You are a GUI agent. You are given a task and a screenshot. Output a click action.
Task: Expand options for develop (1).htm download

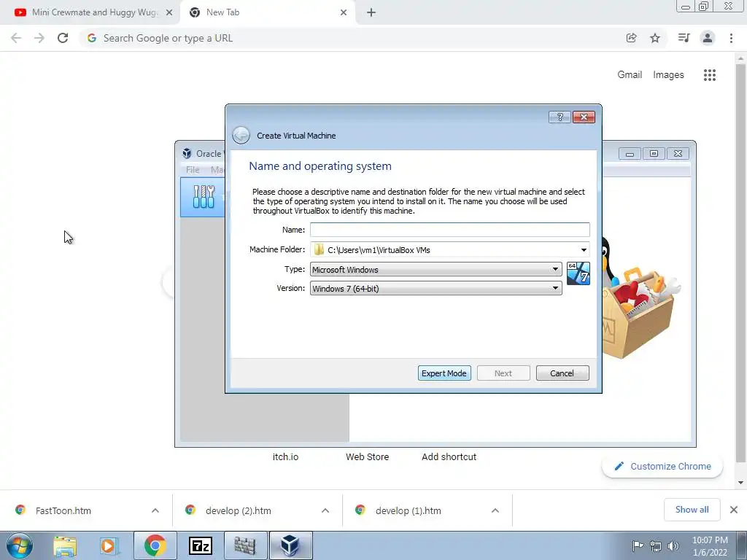pos(495,510)
